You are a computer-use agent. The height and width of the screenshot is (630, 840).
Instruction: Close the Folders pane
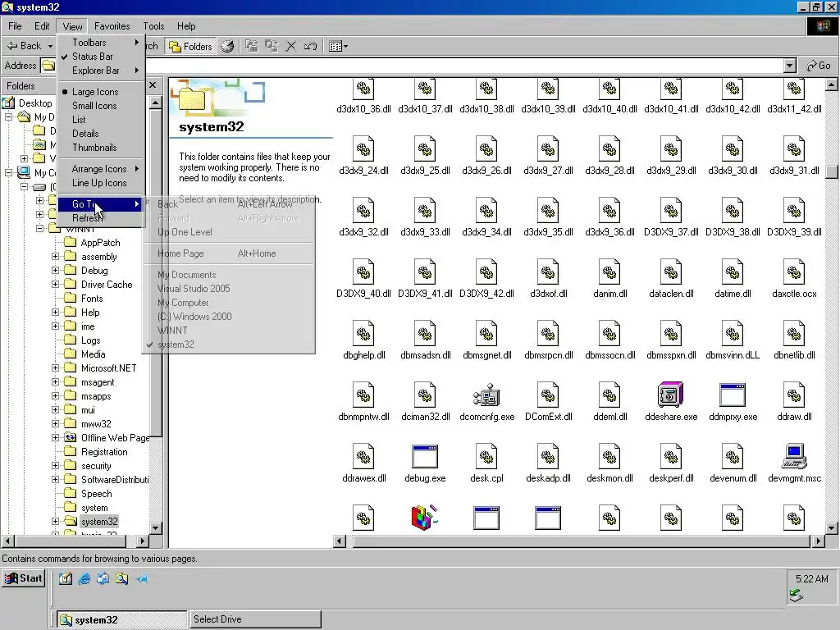point(153,85)
